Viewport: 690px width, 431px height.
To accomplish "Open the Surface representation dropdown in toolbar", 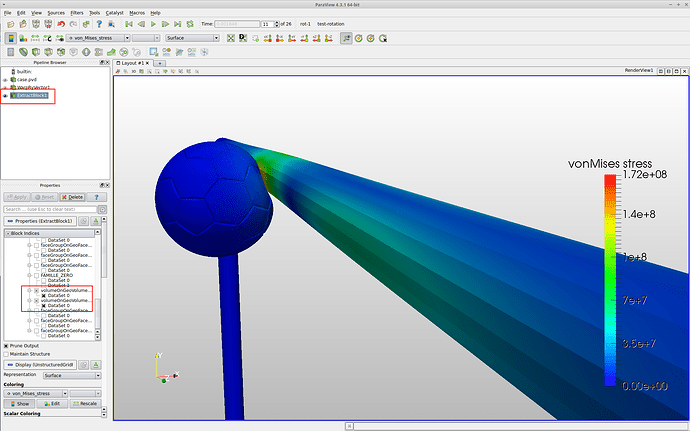I will tap(191, 38).
